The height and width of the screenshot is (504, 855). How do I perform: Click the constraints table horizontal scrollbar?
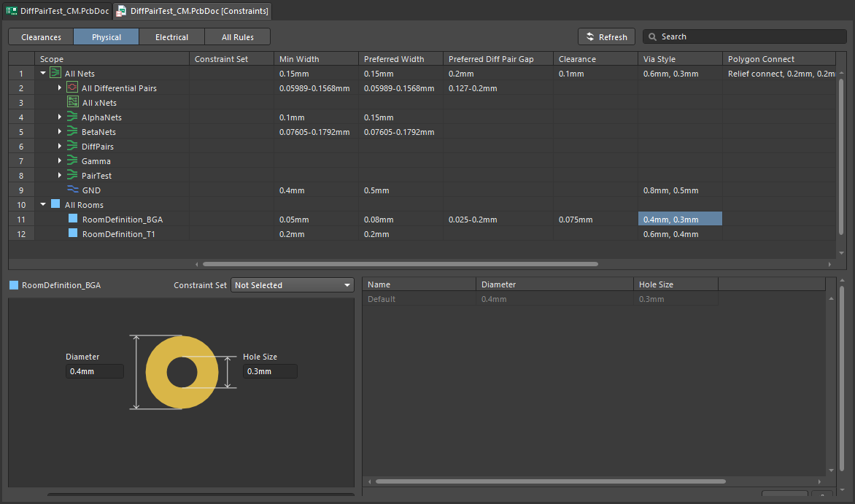click(x=401, y=264)
